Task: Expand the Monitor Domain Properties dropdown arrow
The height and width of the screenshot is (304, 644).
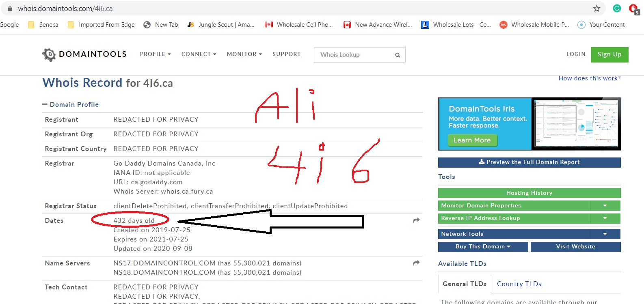Action: [605, 205]
